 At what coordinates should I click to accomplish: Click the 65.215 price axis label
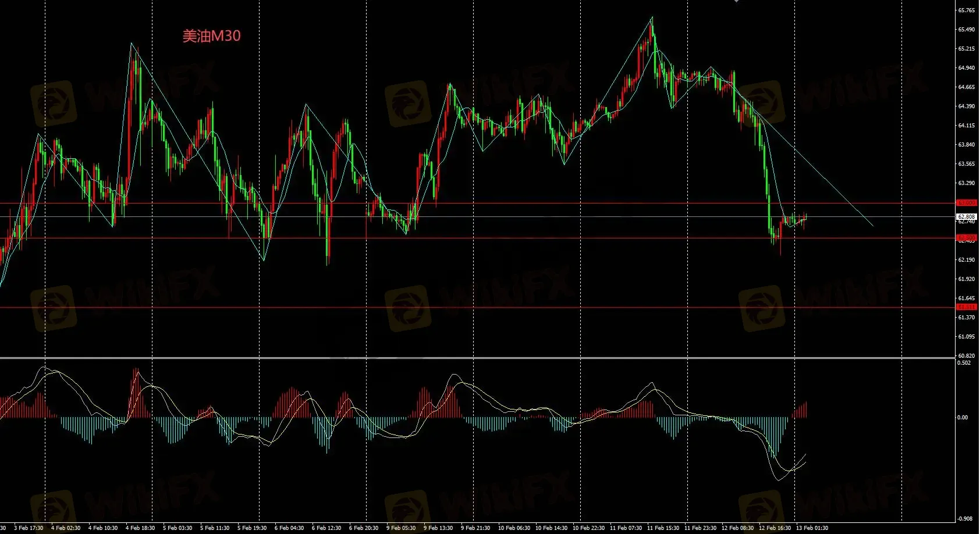click(967, 49)
